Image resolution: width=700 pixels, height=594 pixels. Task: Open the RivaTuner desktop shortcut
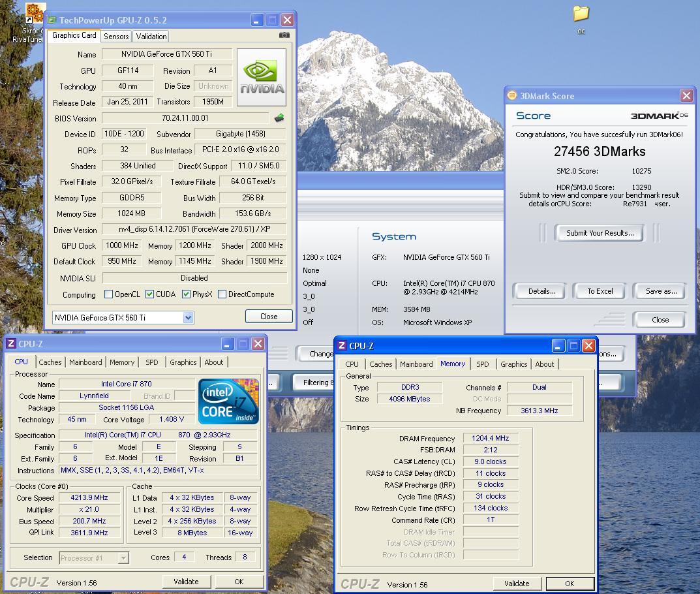coord(35,22)
